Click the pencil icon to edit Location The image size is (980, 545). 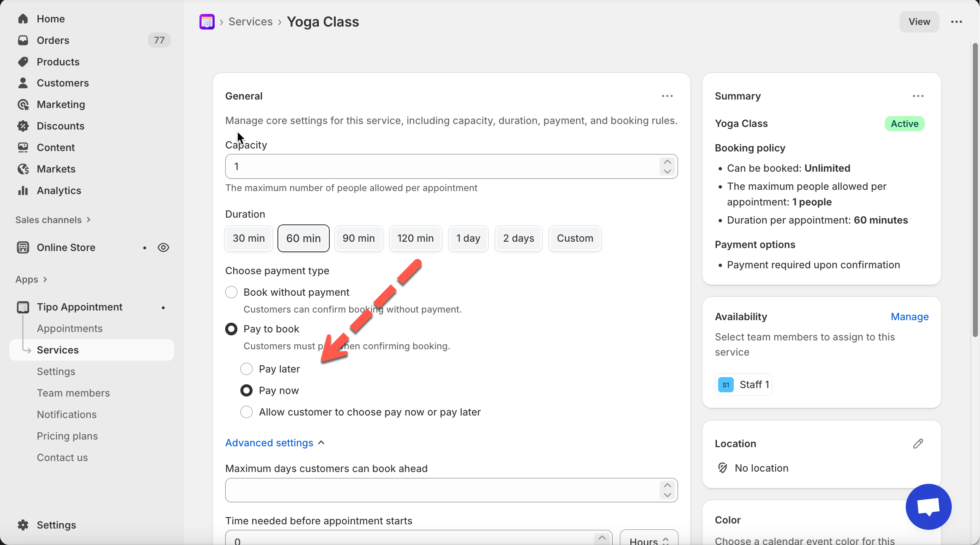(x=918, y=443)
